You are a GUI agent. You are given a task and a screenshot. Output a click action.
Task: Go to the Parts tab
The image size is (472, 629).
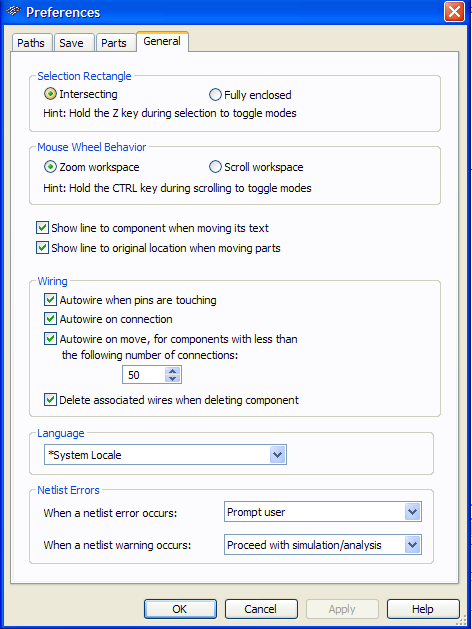(115, 43)
